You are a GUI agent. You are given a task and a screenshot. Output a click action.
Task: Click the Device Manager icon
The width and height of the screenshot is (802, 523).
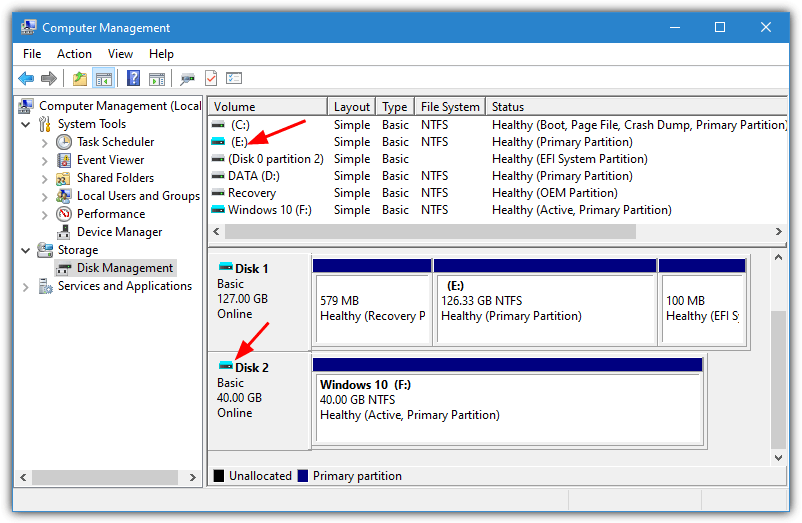64,232
